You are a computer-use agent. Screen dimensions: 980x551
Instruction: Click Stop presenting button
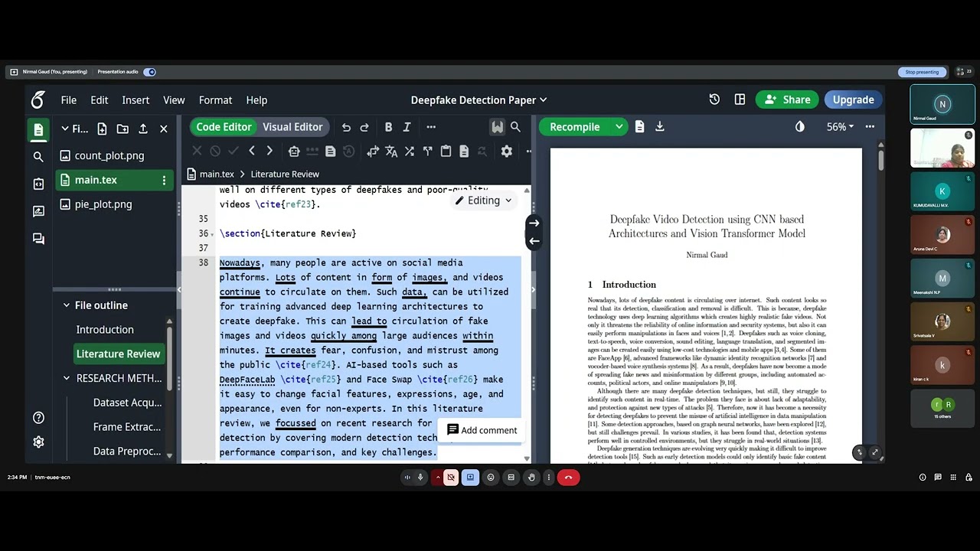(922, 72)
